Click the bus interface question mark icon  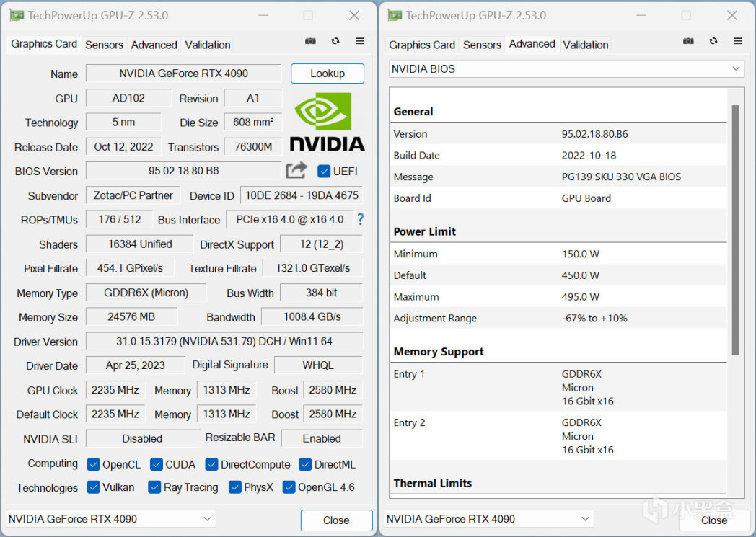click(360, 220)
